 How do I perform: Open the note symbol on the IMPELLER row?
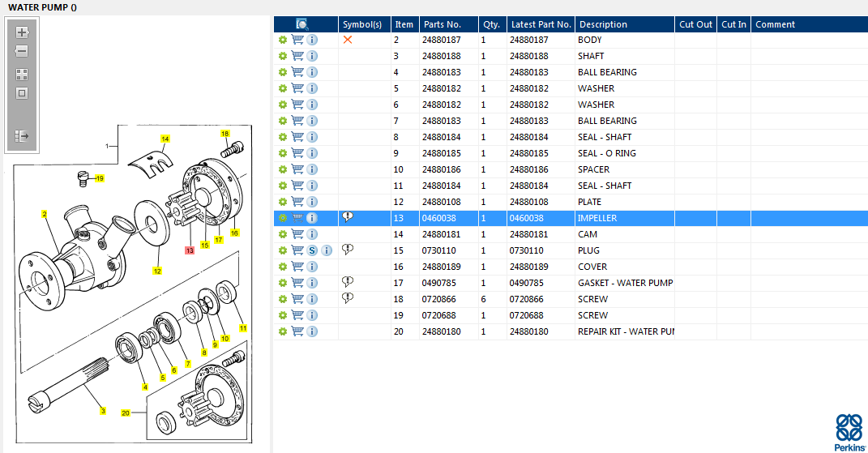(x=348, y=217)
